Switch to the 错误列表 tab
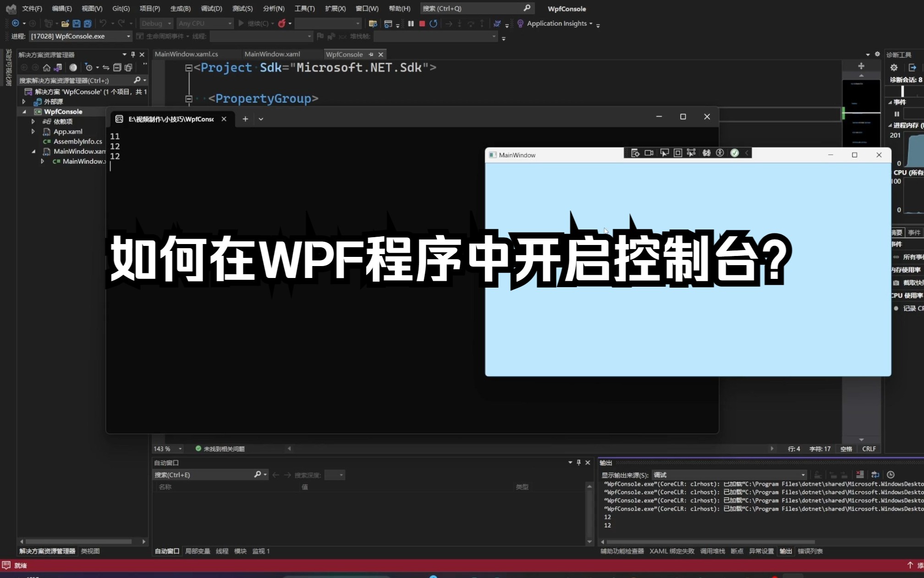Image resolution: width=924 pixels, height=578 pixels. click(810, 551)
